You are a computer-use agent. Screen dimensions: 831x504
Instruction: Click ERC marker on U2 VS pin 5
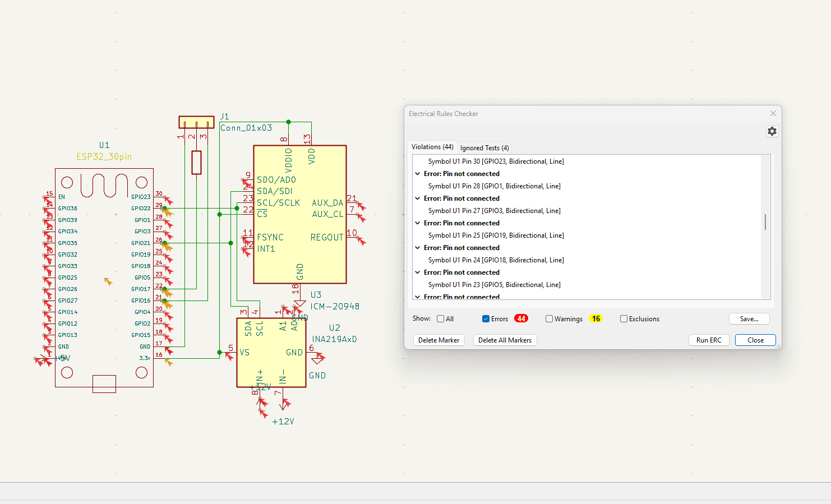(x=229, y=355)
